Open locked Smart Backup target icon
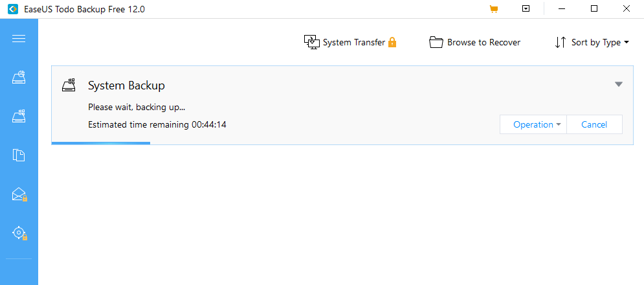Image resolution: width=644 pixels, height=285 pixels. click(x=19, y=233)
